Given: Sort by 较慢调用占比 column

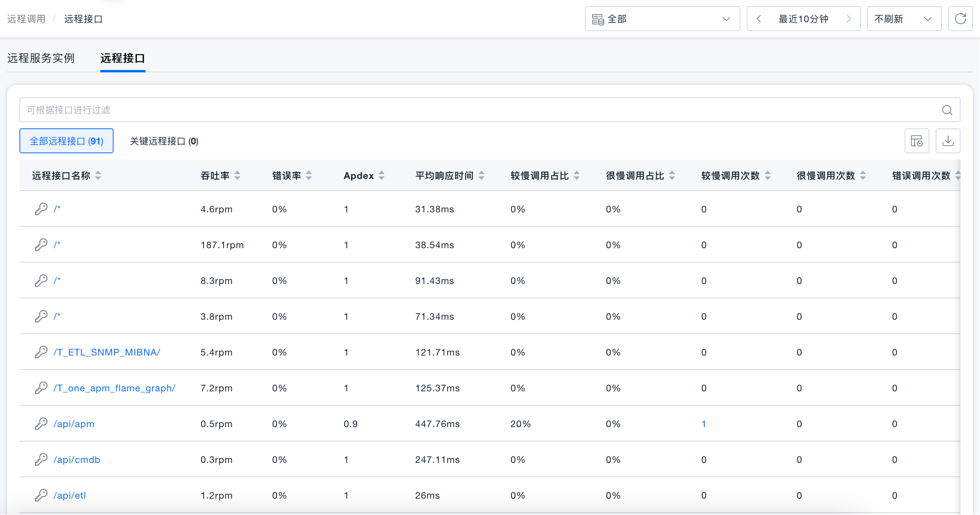Looking at the screenshot, I should (577, 176).
